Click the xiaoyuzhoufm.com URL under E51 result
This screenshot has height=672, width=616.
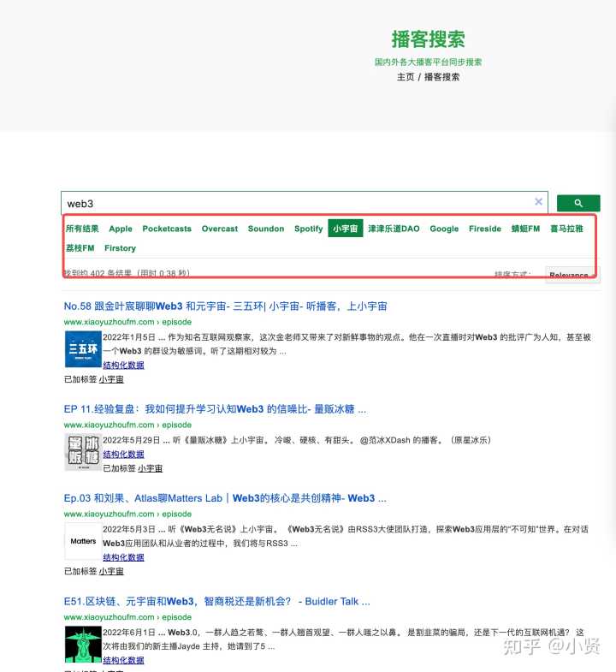point(127,617)
